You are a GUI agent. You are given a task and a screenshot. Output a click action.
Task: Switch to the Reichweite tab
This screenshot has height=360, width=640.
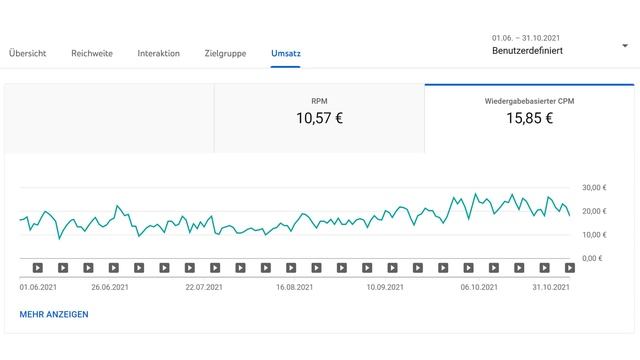point(92,53)
